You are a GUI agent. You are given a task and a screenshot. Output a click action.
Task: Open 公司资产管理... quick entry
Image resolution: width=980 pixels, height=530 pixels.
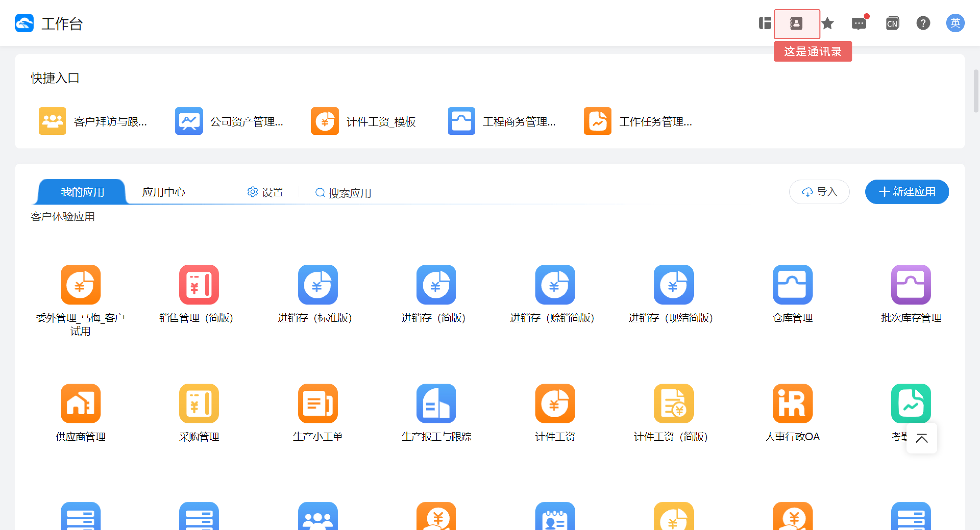pos(229,121)
